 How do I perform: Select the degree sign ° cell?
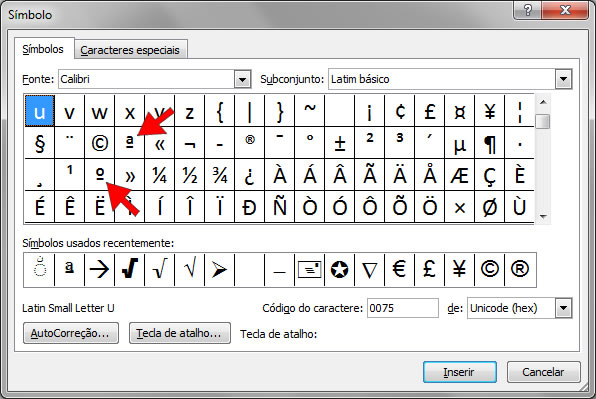pos(310,142)
